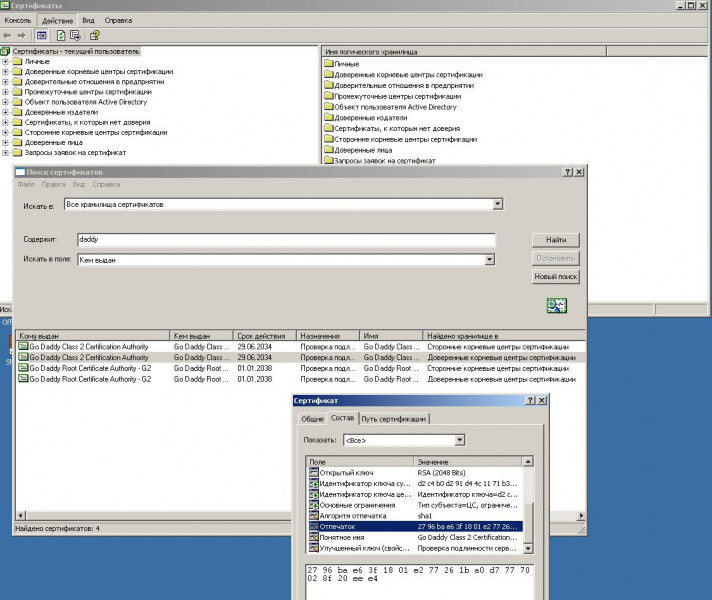Switch to the Путь сертификации tab

coord(394,419)
